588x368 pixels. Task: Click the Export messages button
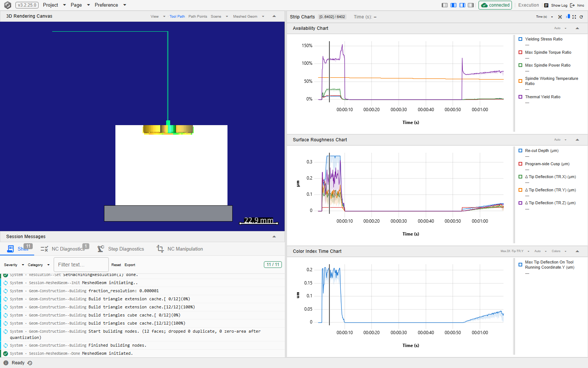coord(130,265)
